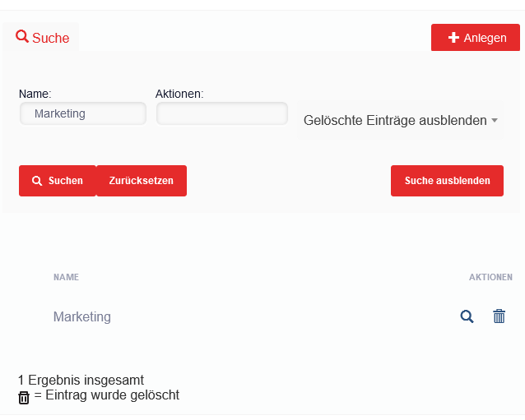This screenshot has width=525, height=420.
Task: Select the Marketing row in results table
Action: click(x=82, y=316)
